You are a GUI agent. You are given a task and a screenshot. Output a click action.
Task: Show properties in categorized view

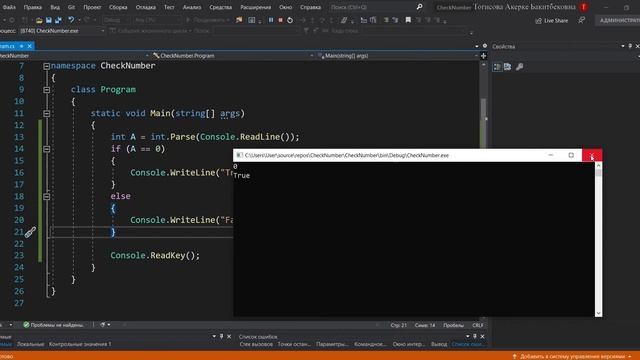pos(497,67)
